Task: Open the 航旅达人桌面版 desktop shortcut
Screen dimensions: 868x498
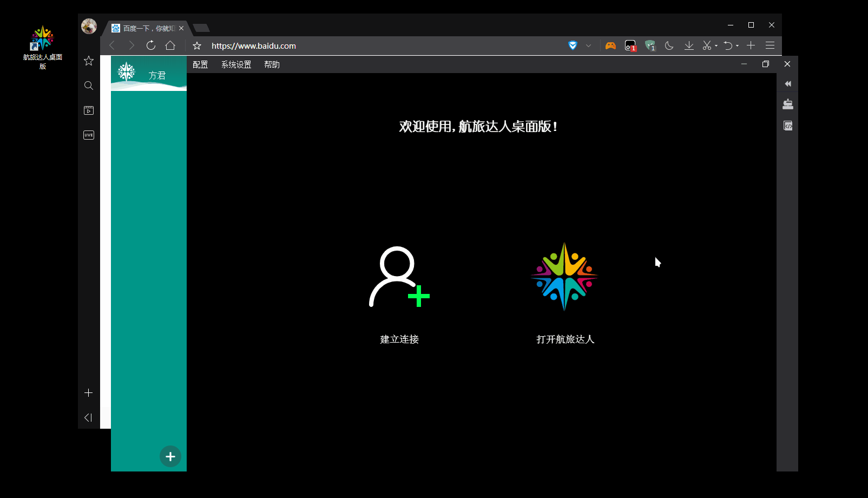Action: [42, 48]
